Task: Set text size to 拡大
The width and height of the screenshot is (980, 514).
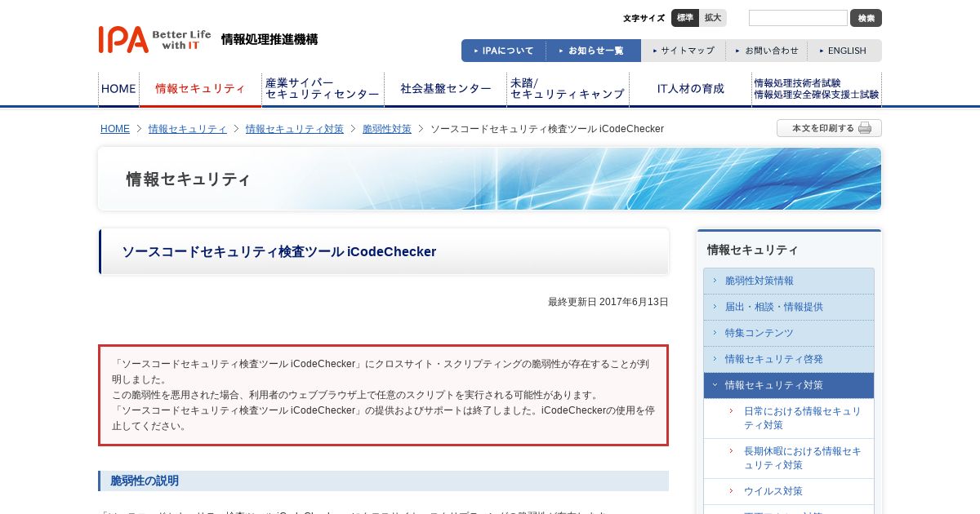Action: coord(713,18)
